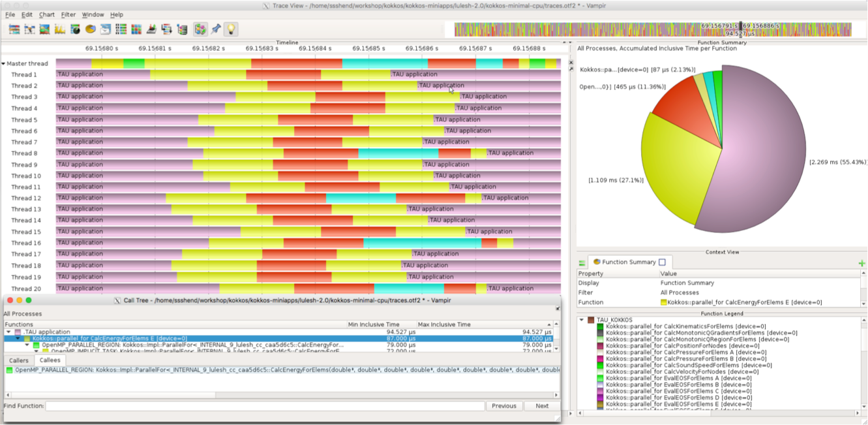
Task: Toggle the Function Legend palette toolbar button
Action: pyautogui.click(x=200, y=29)
